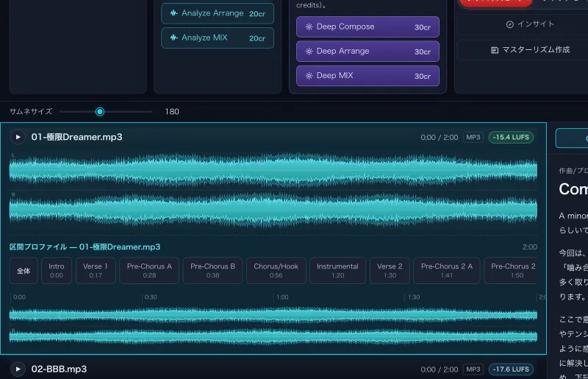Click the right channel waveform of 01-極限Dreamer
This screenshot has width=588, height=379.
(273, 210)
